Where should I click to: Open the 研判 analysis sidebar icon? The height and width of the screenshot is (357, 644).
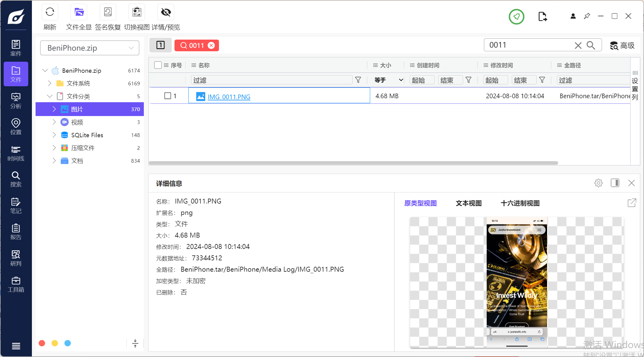[x=16, y=258]
